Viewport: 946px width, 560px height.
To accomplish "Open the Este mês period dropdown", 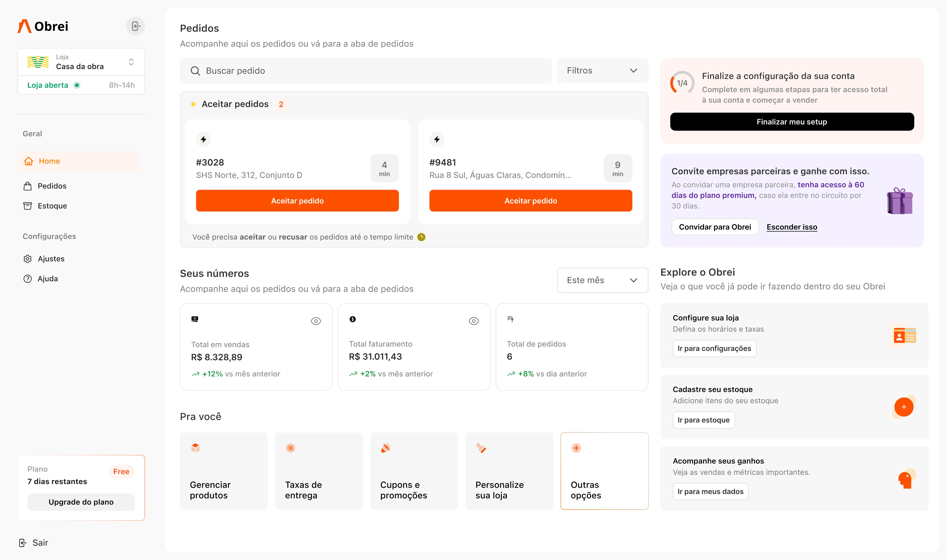I will coord(602,280).
